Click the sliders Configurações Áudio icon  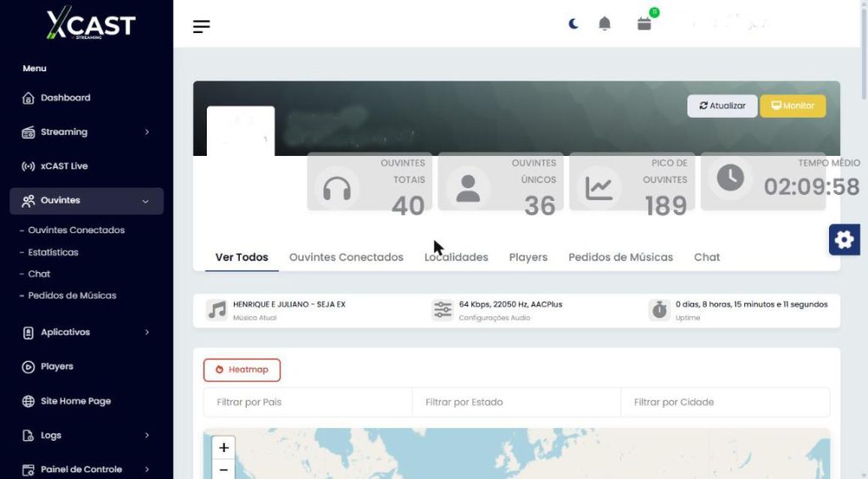coord(442,309)
